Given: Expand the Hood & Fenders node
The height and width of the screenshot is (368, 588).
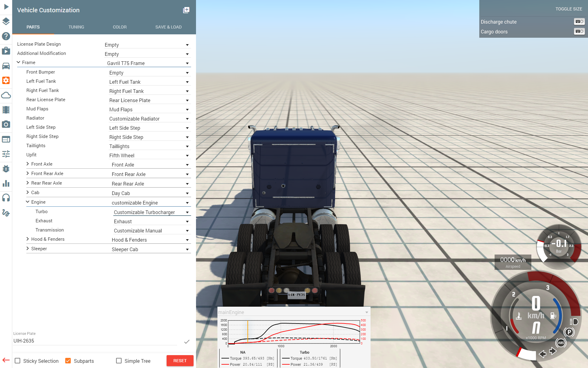Looking at the screenshot, I should 28,239.
